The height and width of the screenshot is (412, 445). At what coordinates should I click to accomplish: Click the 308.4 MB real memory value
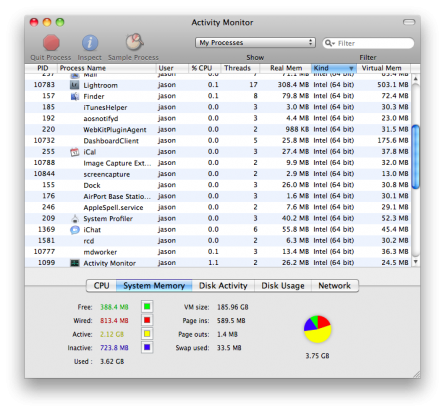click(293, 85)
